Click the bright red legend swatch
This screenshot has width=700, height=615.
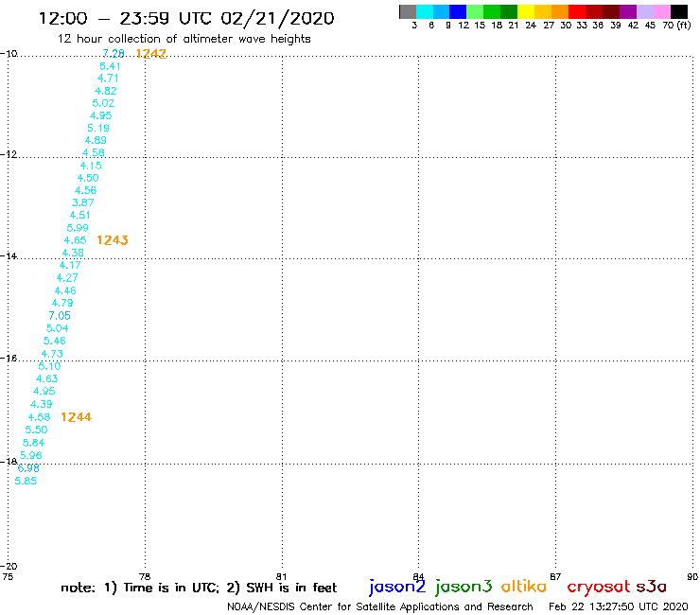click(x=577, y=11)
